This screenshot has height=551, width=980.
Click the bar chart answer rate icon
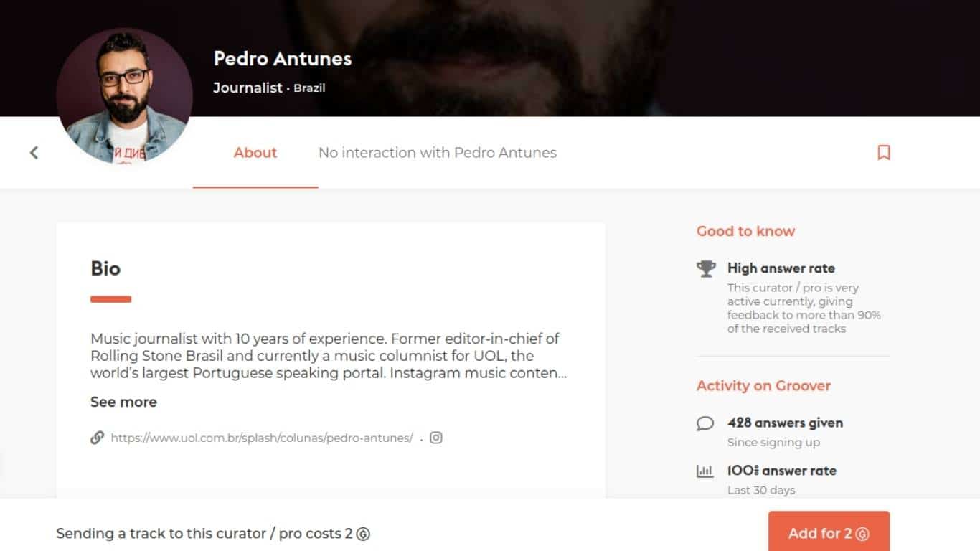pos(705,471)
